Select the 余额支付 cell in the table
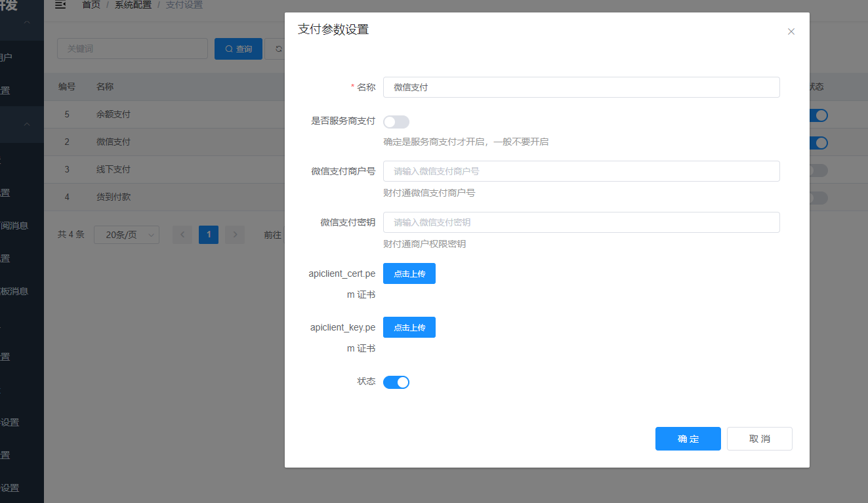The height and width of the screenshot is (503, 868). (x=114, y=114)
